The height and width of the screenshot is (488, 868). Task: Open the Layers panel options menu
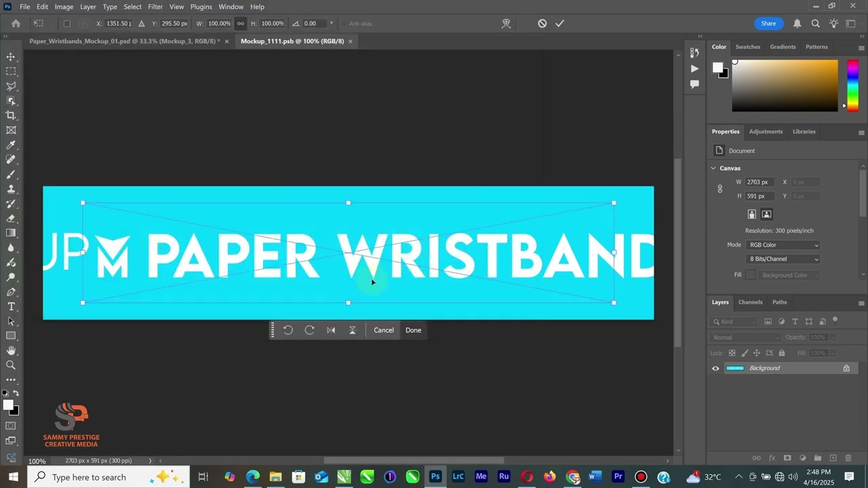pos(861,303)
